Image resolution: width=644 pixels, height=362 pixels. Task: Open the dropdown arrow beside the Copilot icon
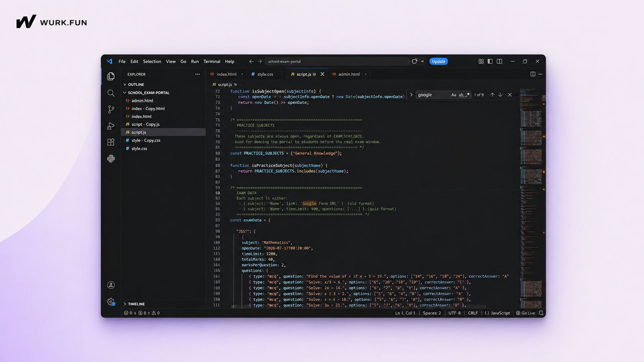pyautogui.click(x=423, y=62)
